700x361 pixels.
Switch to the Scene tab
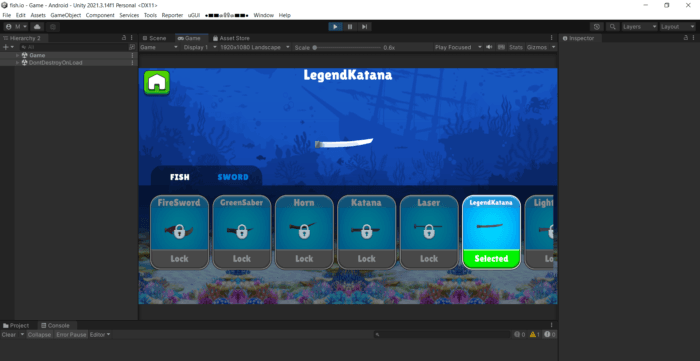pos(154,38)
